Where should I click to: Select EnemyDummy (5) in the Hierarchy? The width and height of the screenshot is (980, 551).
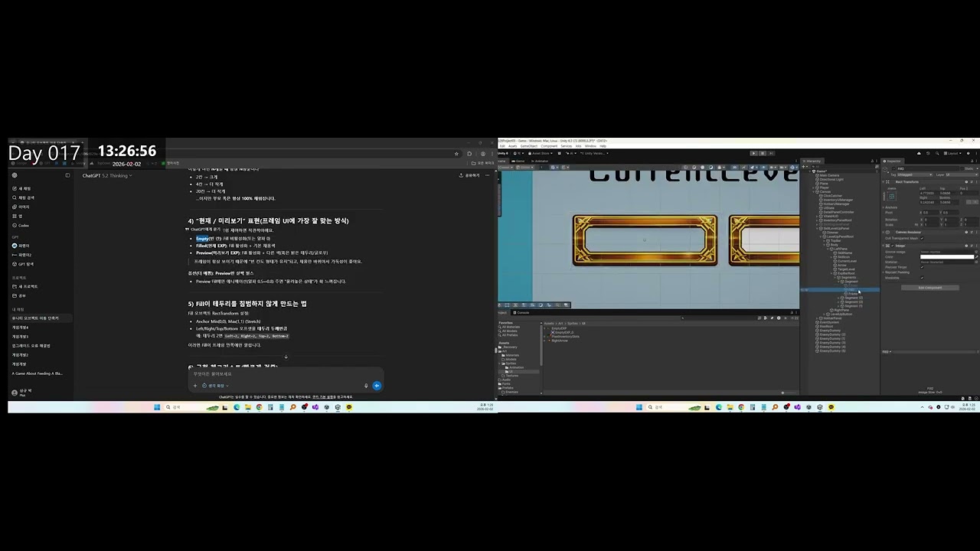coord(831,350)
